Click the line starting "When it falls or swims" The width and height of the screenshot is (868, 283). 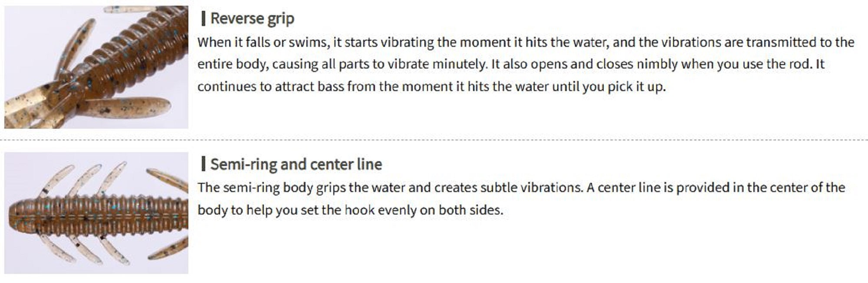coord(526,42)
